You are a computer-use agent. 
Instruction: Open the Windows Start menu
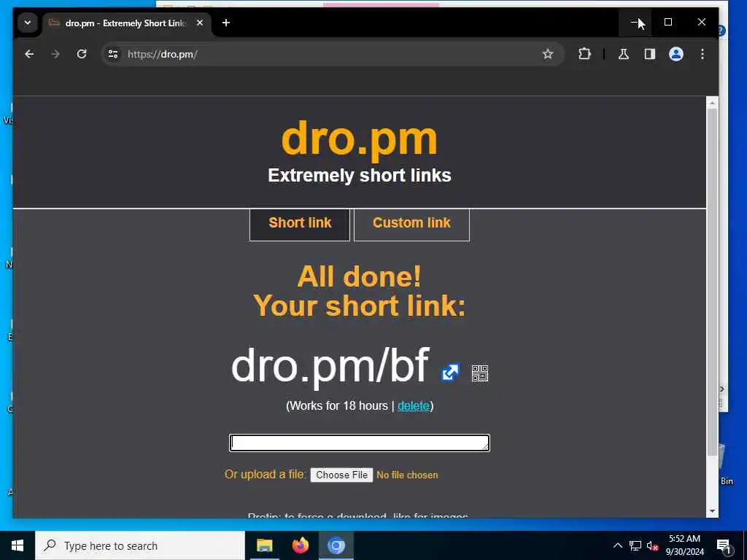(18, 545)
